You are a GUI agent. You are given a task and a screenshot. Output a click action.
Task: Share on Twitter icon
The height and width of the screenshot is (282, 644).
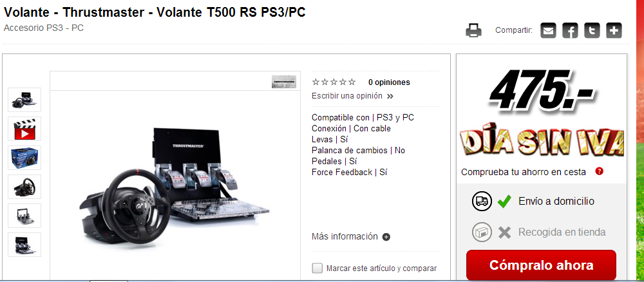(592, 31)
